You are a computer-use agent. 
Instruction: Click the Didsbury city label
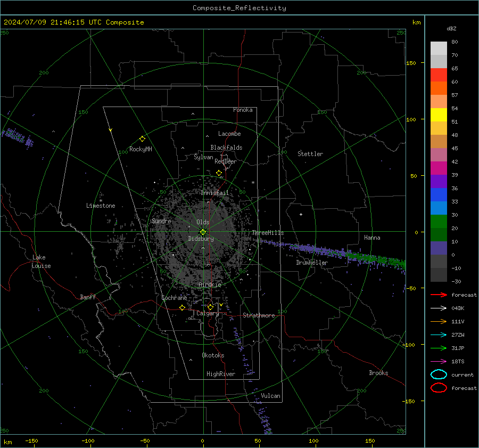201,239
